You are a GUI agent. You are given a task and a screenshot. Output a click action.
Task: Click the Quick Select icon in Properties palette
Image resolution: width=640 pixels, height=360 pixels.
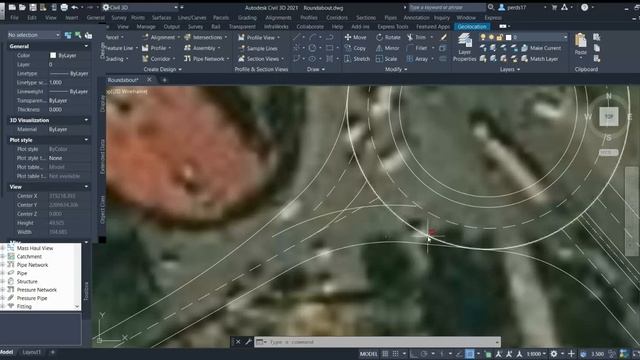pos(88,36)
